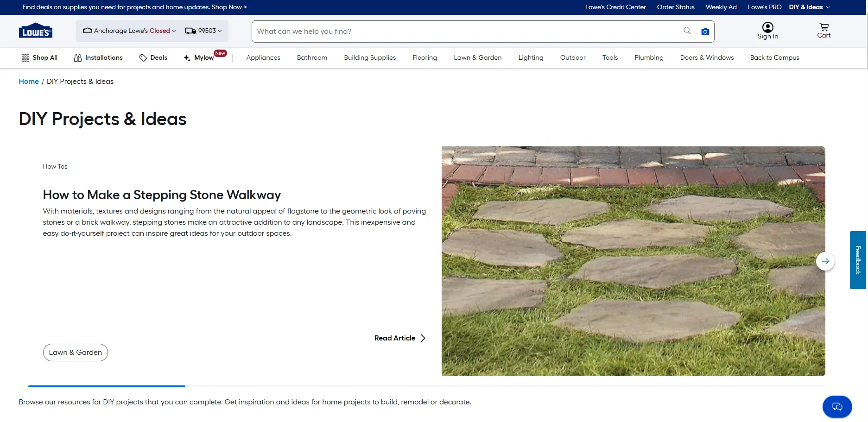This screenshot has width=868, height=422.
Task: View the shopping Cart icon
Action: click(824, 27)
